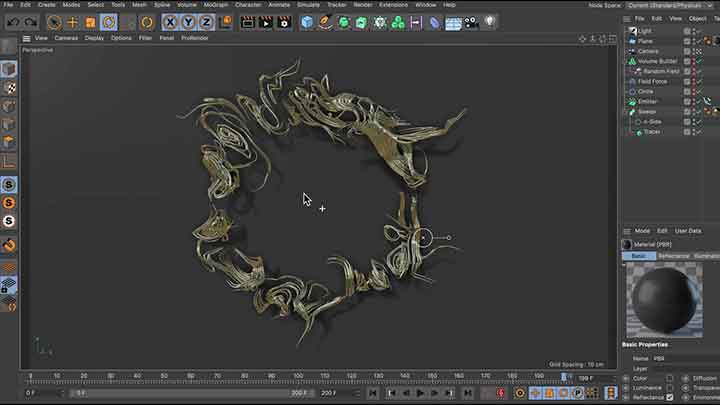Viewport: 720px width, 405px height.
Task: Enable the Color channel checkbox
Action: [x=669, y=378]
